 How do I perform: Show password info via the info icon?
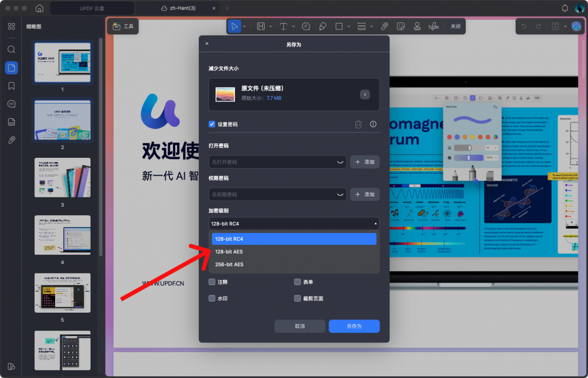coord(373,124)
